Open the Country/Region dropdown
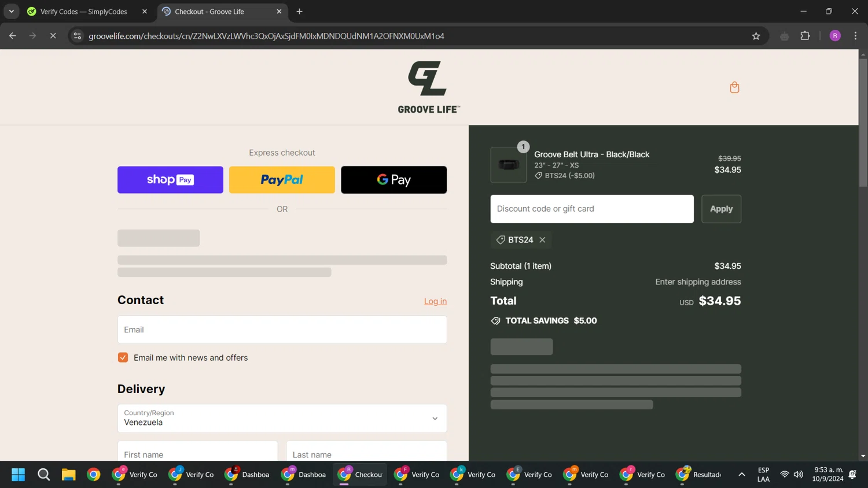Viewport: 868px width, 488px height. (282, 418)
